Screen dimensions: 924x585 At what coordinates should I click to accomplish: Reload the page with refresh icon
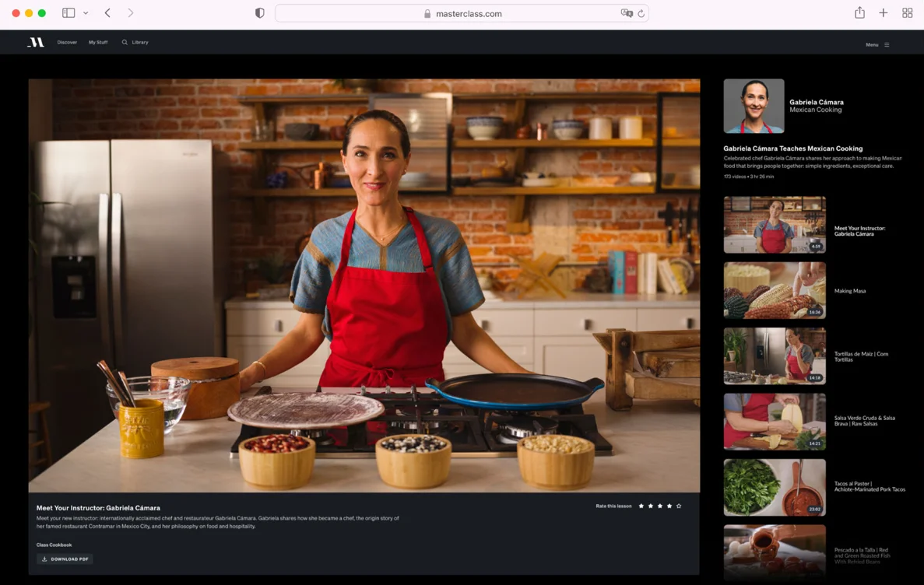(x=641, y=13)
